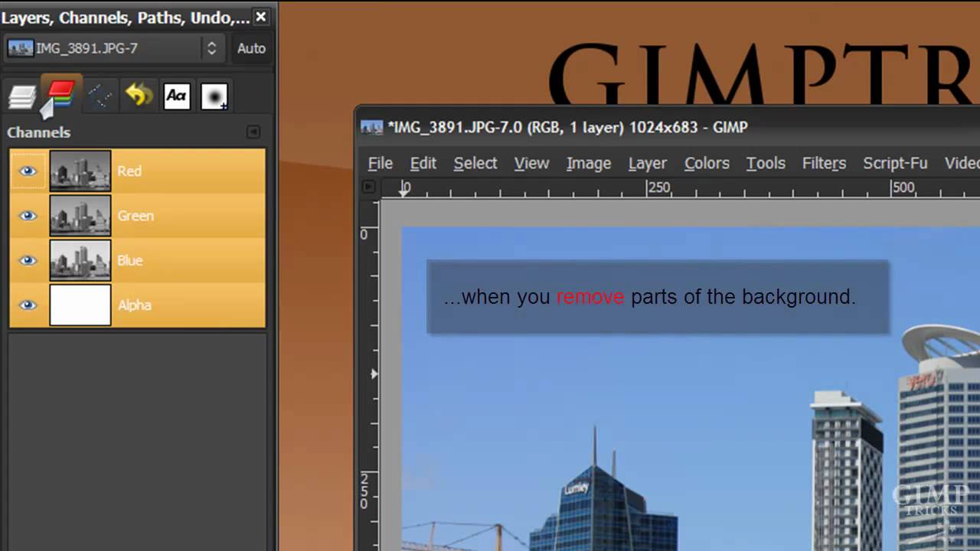The image size is (980, 551).
Task: Open the Layer menu
Action: pos(648,163)
